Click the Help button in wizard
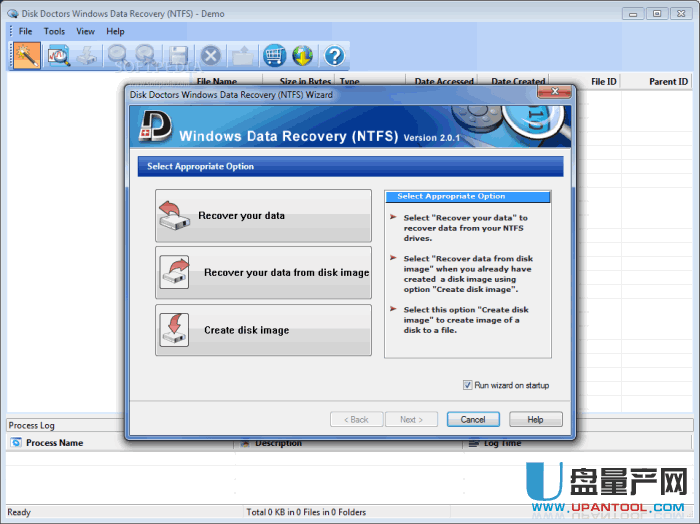Viewport: 700px width, 524px height. (535, 419)
